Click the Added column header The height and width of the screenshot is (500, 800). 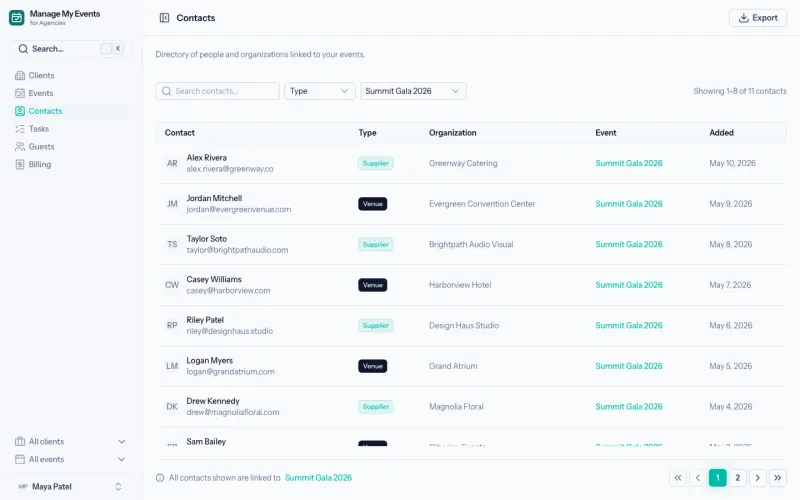721,133
